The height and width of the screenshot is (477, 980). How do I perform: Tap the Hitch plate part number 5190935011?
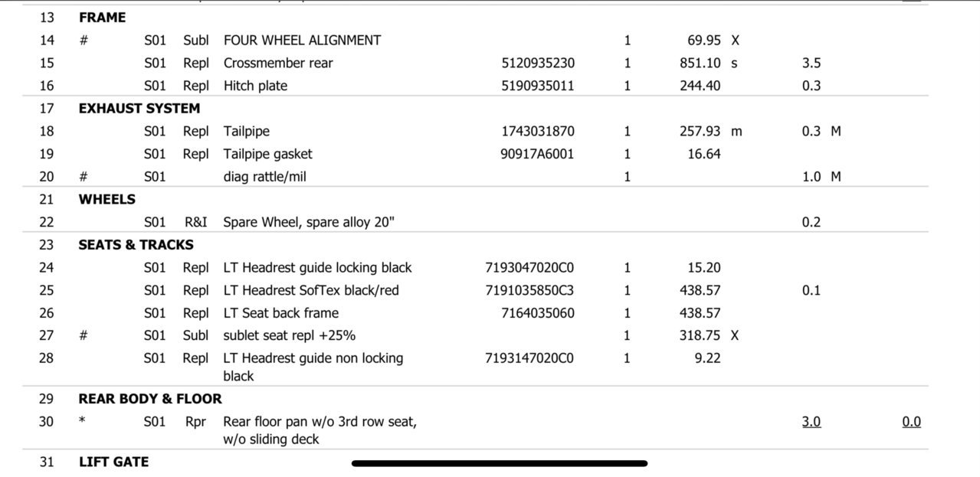(x=538, y=86)
